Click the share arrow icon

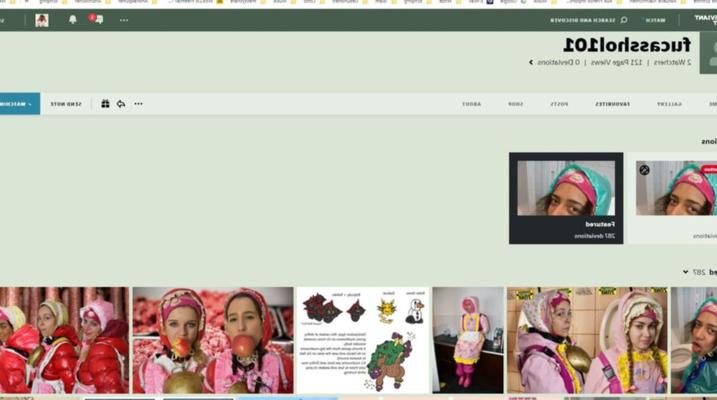(121, 104)
